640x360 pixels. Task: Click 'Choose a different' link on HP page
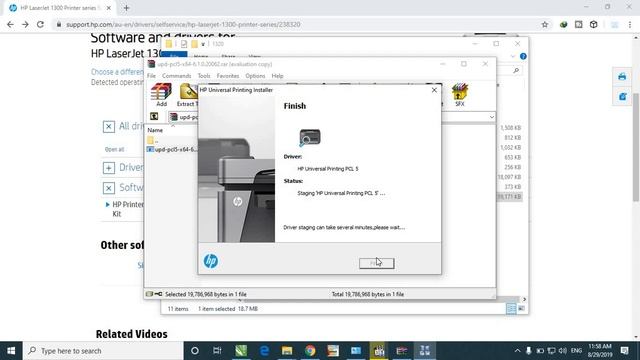tap(117, 72)
